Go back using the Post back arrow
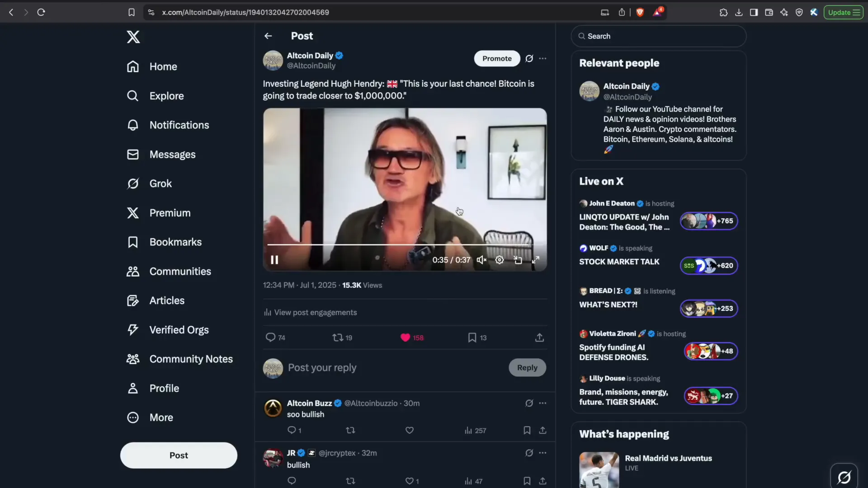Screen dimensions: 868x488 pos(268,36)
